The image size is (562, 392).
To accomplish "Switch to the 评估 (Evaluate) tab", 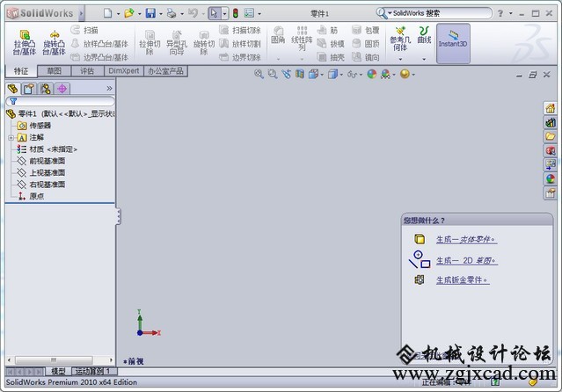I will click(x=87, y=71).
